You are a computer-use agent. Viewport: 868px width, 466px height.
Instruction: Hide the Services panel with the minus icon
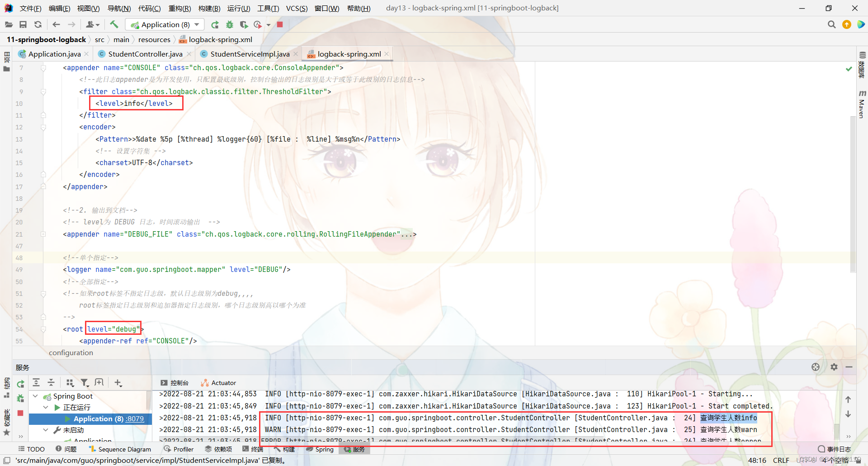[x=849, y=367]
